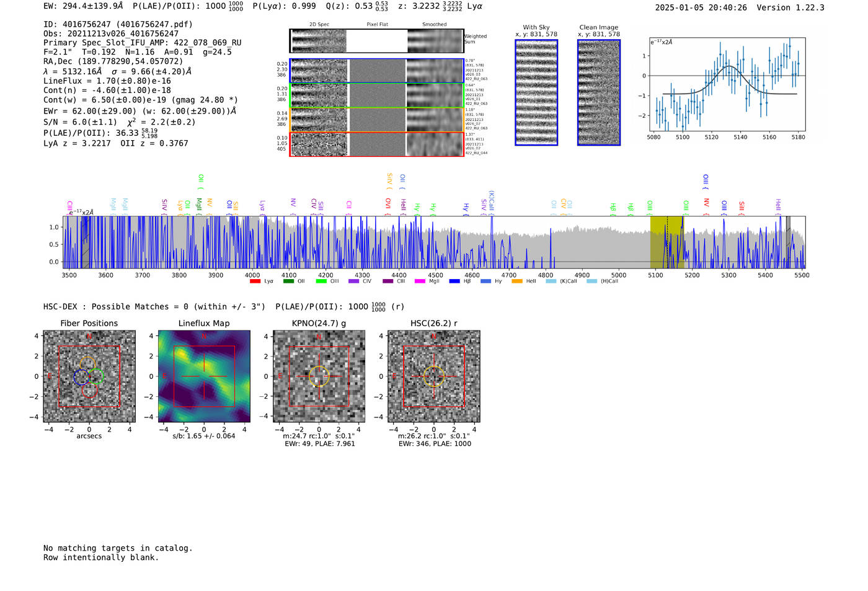The height and width of the screenshot is (591, 868).
Task: Click the Pixel Flat column header
Action: coord(378,25)
